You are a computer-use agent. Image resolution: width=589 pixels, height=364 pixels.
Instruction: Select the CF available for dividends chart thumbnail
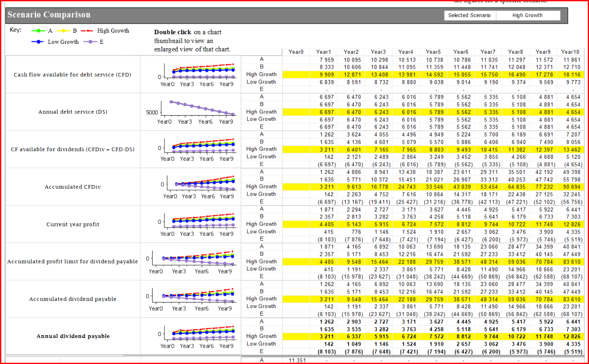[191, 149]
